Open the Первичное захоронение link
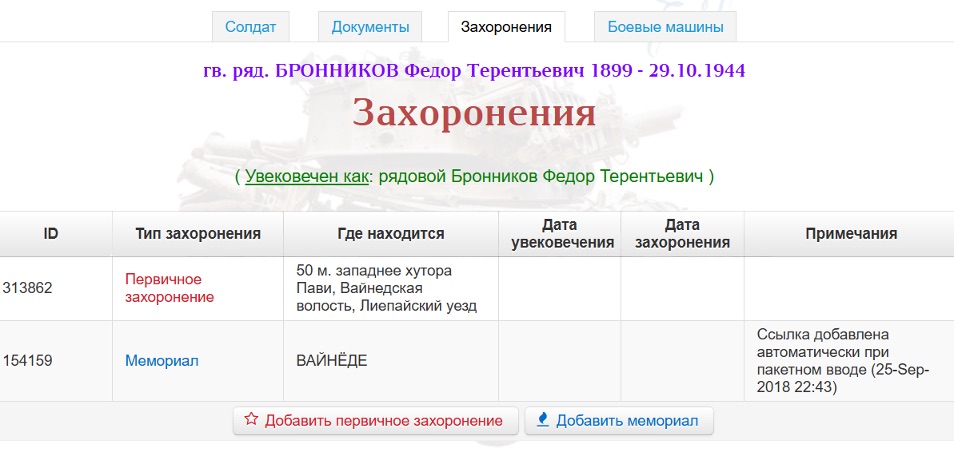Viewport: 954px width, 464px height. coord(169,288)
